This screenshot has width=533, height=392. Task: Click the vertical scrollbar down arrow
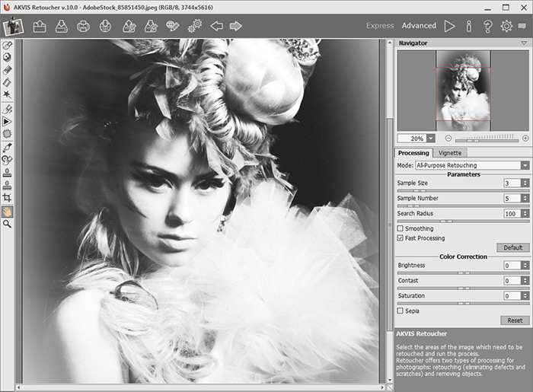[390, 380]
